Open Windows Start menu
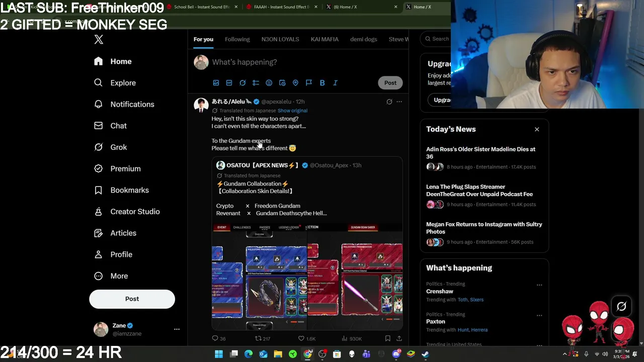The image size is (644, 362). coord(219,354)
